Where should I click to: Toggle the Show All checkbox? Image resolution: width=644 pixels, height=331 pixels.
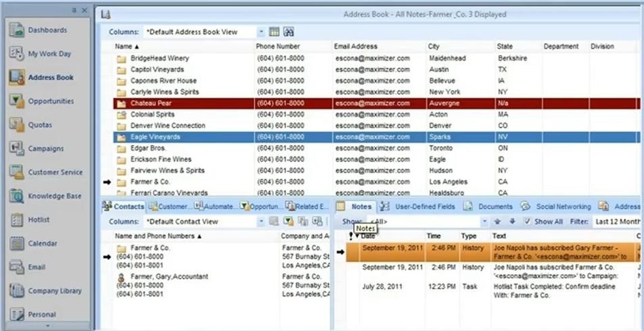coord(527,221)
